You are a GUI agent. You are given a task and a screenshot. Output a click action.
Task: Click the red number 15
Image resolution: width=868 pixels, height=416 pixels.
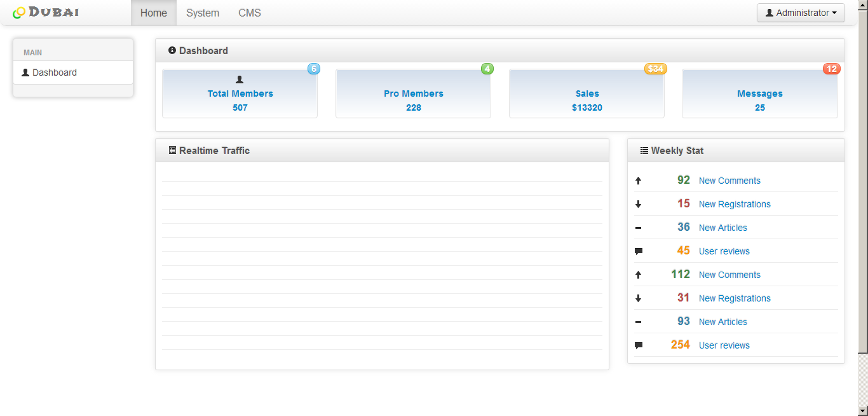pos(684,204)
